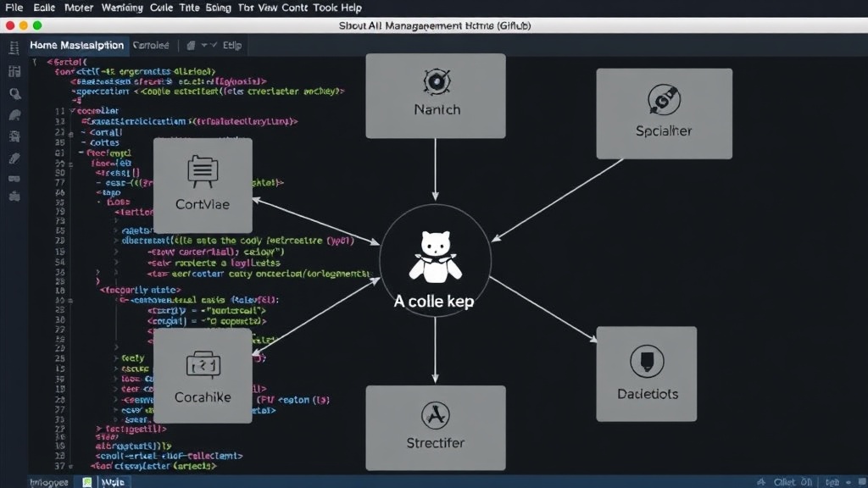The image size is (868, 488).
Task: Click the Dadetiots shield icon
Action: 647,361
